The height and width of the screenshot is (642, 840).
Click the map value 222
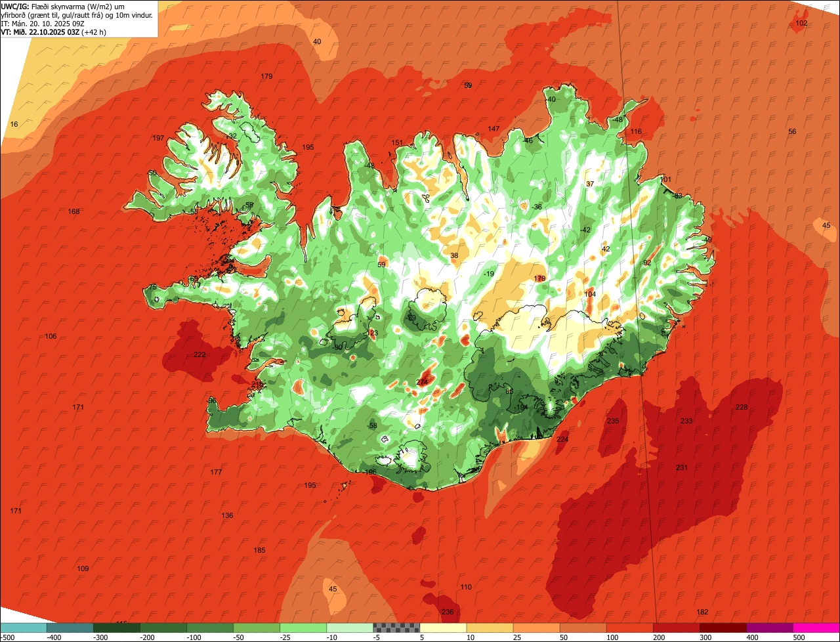click(199, 354)
